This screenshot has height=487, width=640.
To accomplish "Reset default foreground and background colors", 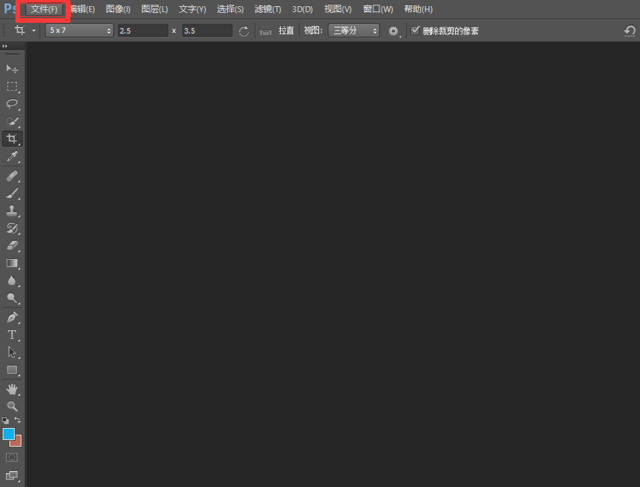I will coord(5,420).
